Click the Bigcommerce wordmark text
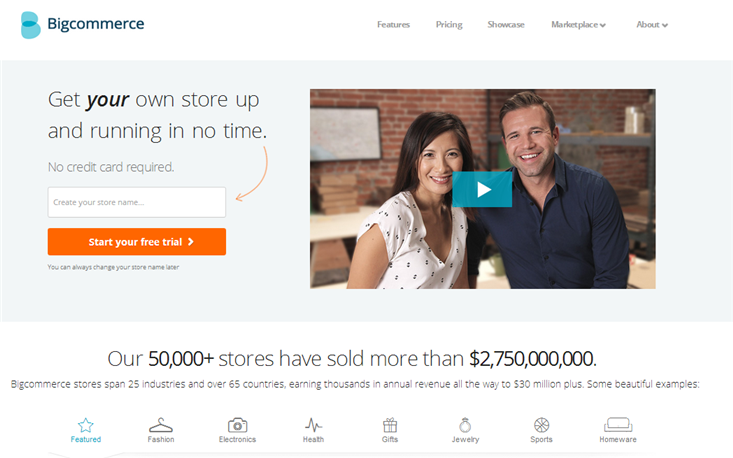This screenshot has height=458, width=733. point(96,24)
